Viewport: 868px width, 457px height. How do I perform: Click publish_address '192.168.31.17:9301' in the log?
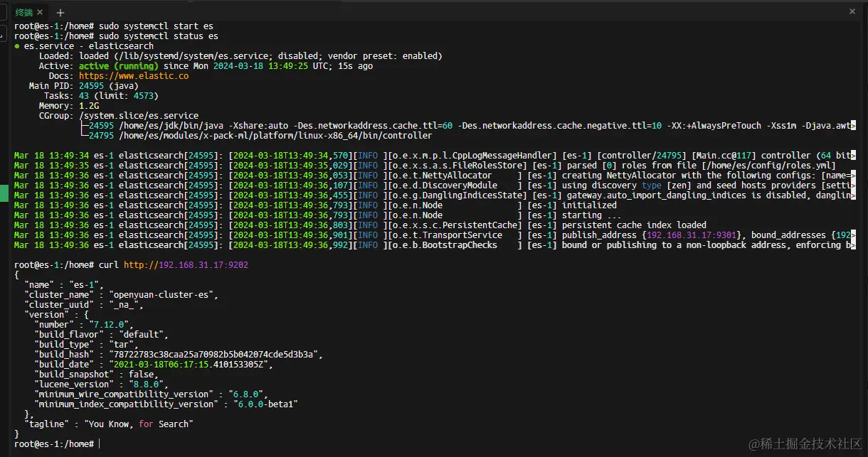[x=692, y=235]
